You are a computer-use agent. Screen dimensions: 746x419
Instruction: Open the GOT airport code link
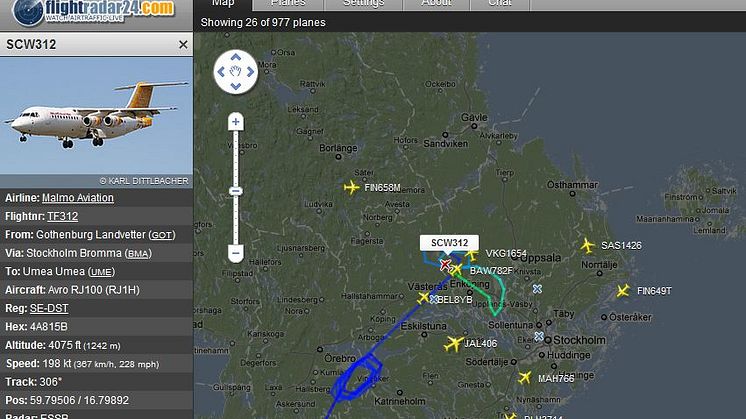(x=162, y=235)
